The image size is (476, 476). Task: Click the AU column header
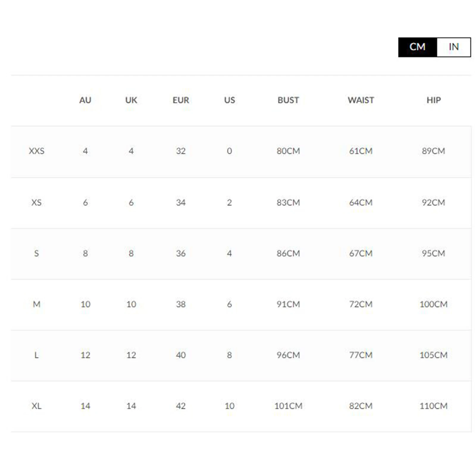(85, 100)
